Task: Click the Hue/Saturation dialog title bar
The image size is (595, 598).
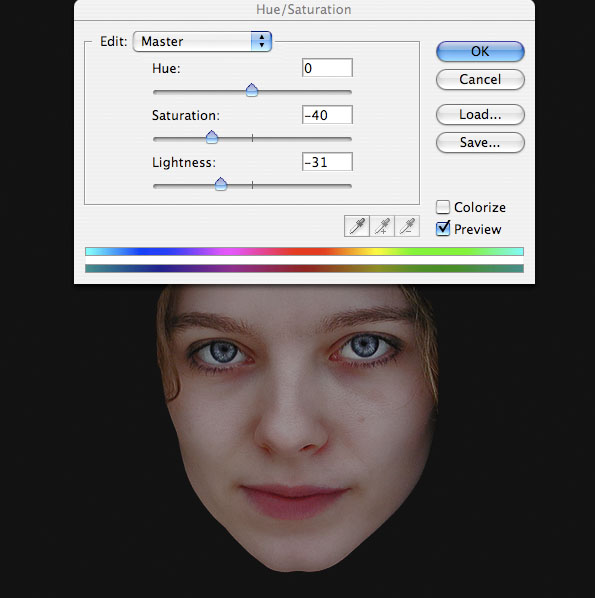Action: 304,10
